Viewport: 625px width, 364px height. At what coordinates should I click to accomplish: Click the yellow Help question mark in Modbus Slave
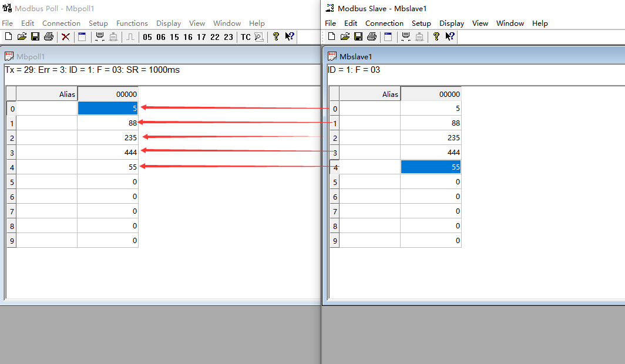pos(436,37)
